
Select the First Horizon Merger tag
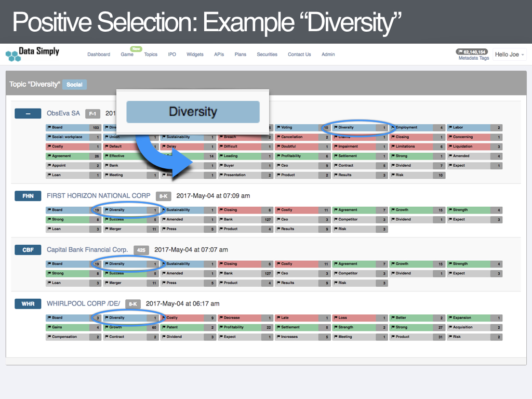click(x=130, y=229)
